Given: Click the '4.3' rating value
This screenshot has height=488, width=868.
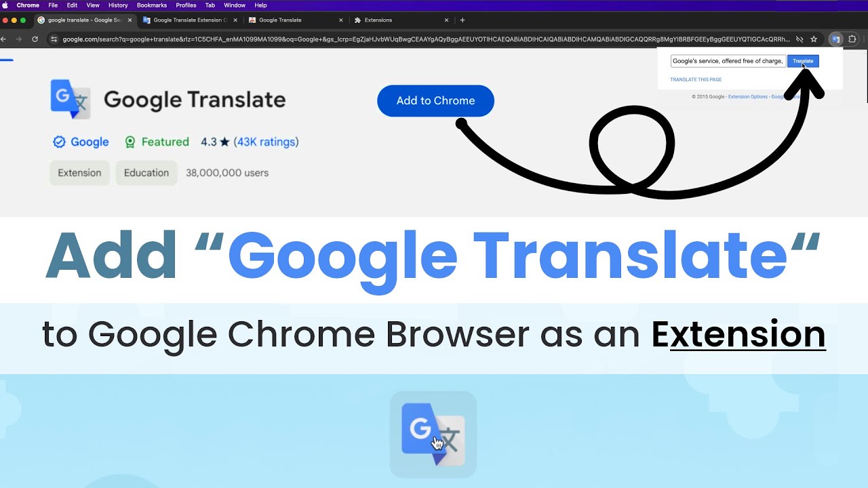Looking at the screenshot, I should 208,142.
